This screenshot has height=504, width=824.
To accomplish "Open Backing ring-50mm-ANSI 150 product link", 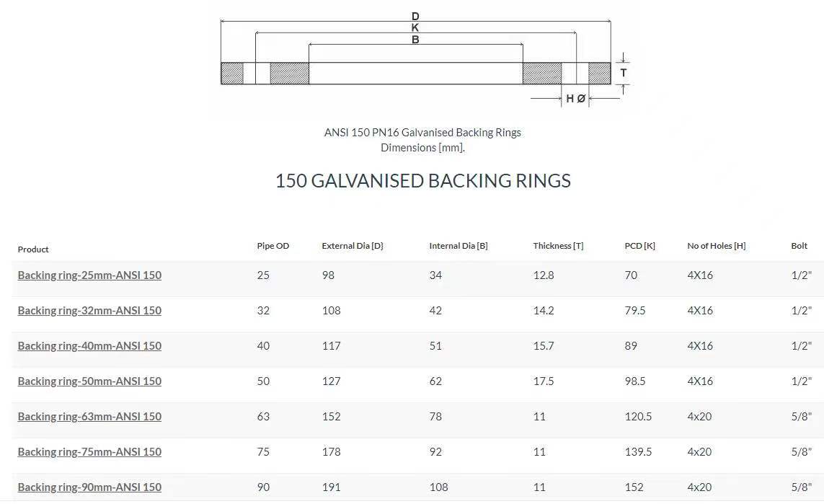I will (x=89, y=381).
